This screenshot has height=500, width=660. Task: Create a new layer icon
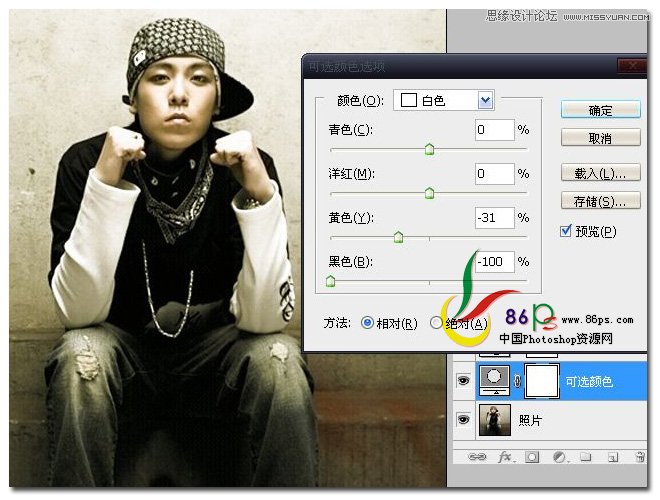pyautogui.click(x=613, y=457)
